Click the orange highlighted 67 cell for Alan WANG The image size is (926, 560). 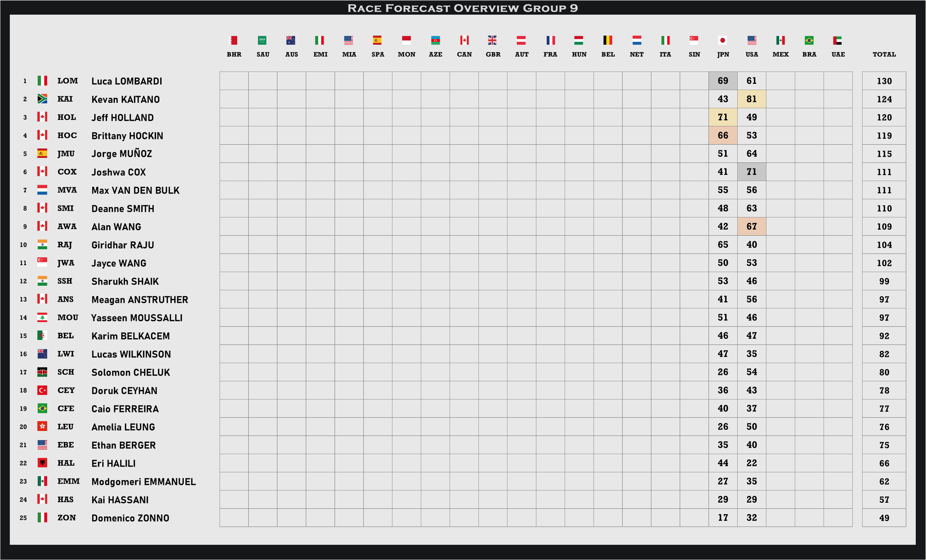(751, 226)
